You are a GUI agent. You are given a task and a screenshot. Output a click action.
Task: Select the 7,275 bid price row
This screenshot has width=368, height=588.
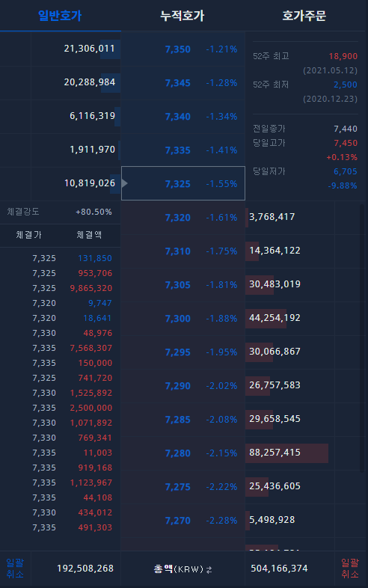coord(183,487)
